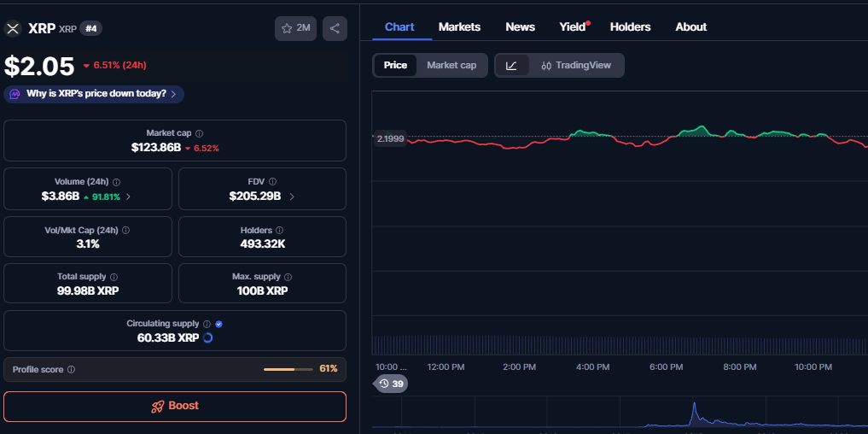Viewport: 868px width, 434px height.
Task: Click the Profile score progress bar
Action: tap(288, 369)
